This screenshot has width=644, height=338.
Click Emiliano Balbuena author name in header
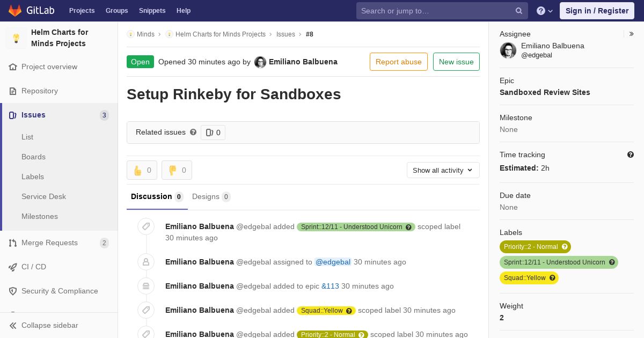tap(303, 62)
